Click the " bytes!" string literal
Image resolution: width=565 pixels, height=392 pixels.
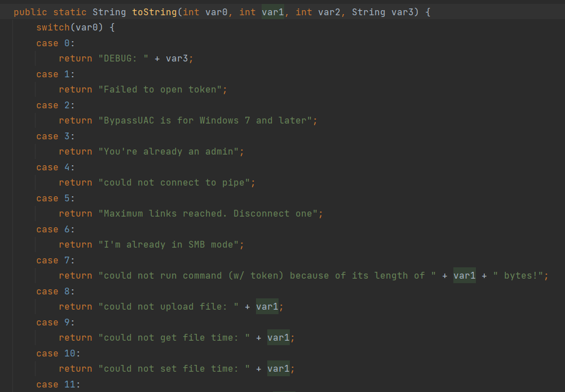pos(518,275)
